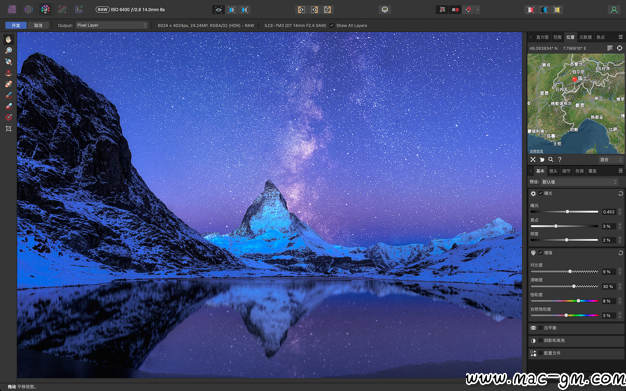Enable the White Balance (白平衡) checkbox
Screen dimensions: 626x391
(541, 328)
